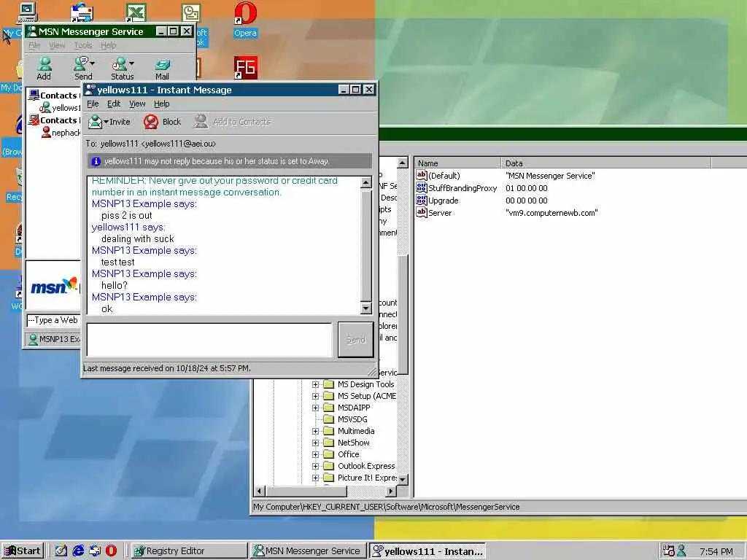This screenshot has height=560, width=747.
Task: Expand the Office registry key
Action: click(x=315, y=454)
